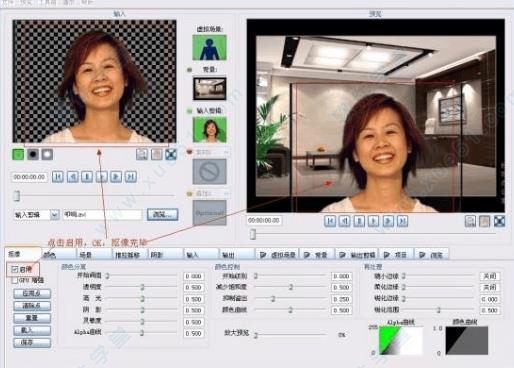Expand the dropdown above the disabled thumbnail
The width and height of the screenshot is (514, 368).
pos(226,152)
